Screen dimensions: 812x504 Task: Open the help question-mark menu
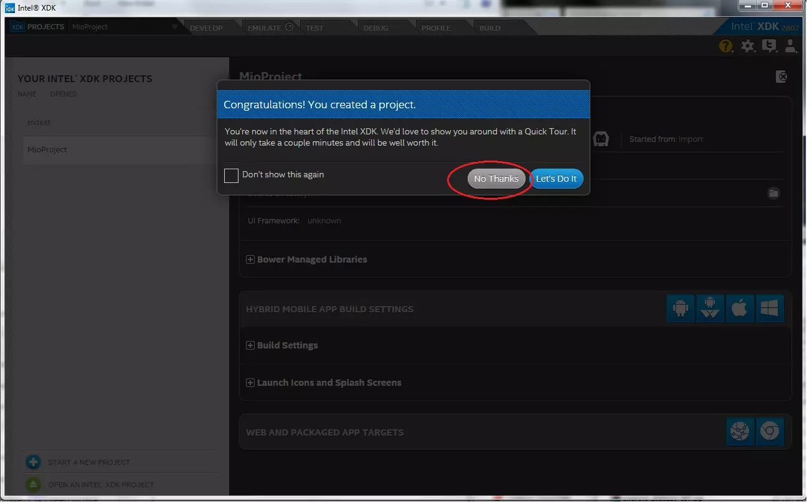tap(725, 45)
